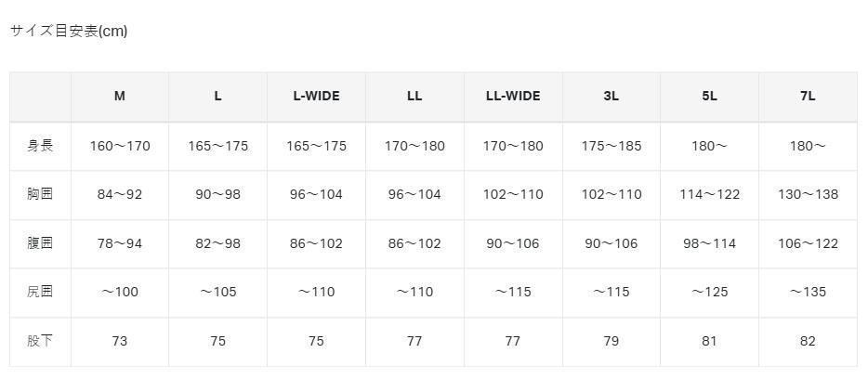This screenshot has height=379, width=868.
Task: Select the 175〜185 height cell
Action: click(x=612, y=147)
